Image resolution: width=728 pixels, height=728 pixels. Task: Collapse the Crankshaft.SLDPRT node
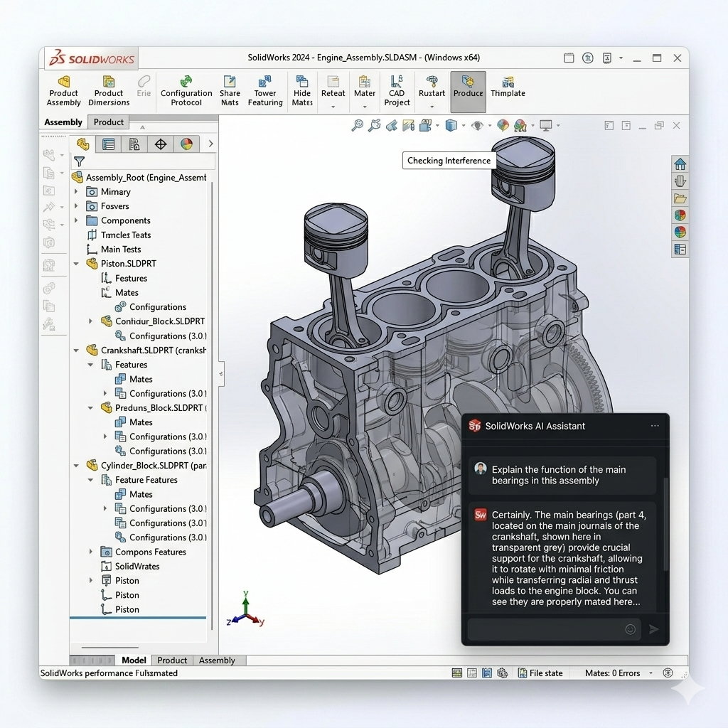(x=76, y=350)
